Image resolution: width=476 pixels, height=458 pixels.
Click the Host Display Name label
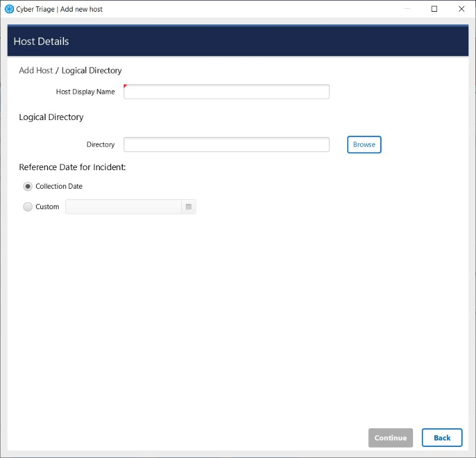click(85, 92)
